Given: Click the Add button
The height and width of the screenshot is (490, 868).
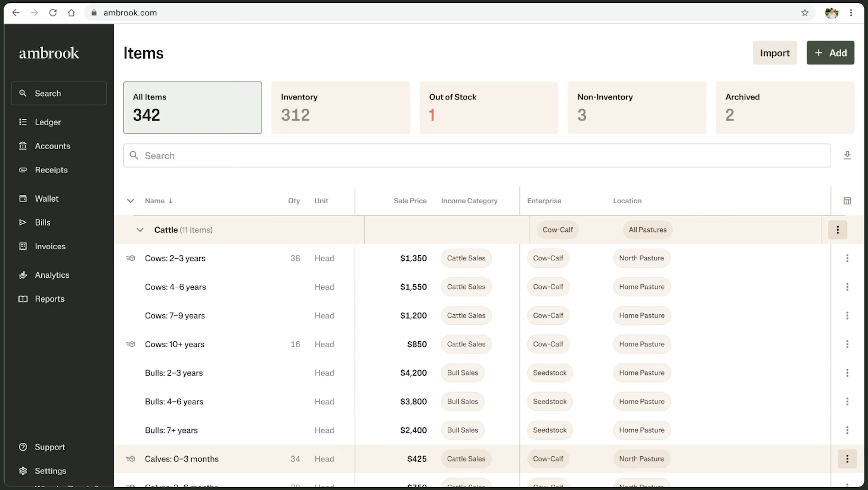Looking at the screenshot, I should pos(830,53).
